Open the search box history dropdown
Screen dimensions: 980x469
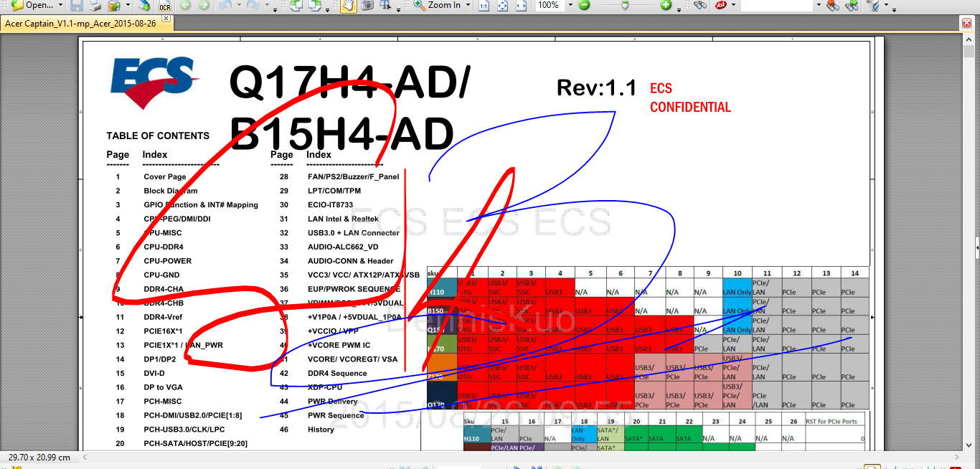click(819, 5)
